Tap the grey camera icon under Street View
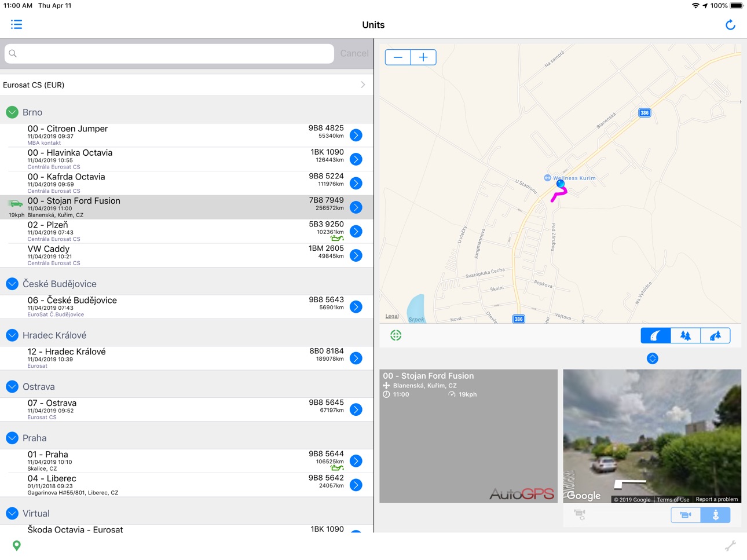Image resolution: width=747 pixels, height=560 pixels. pos(580,514)
